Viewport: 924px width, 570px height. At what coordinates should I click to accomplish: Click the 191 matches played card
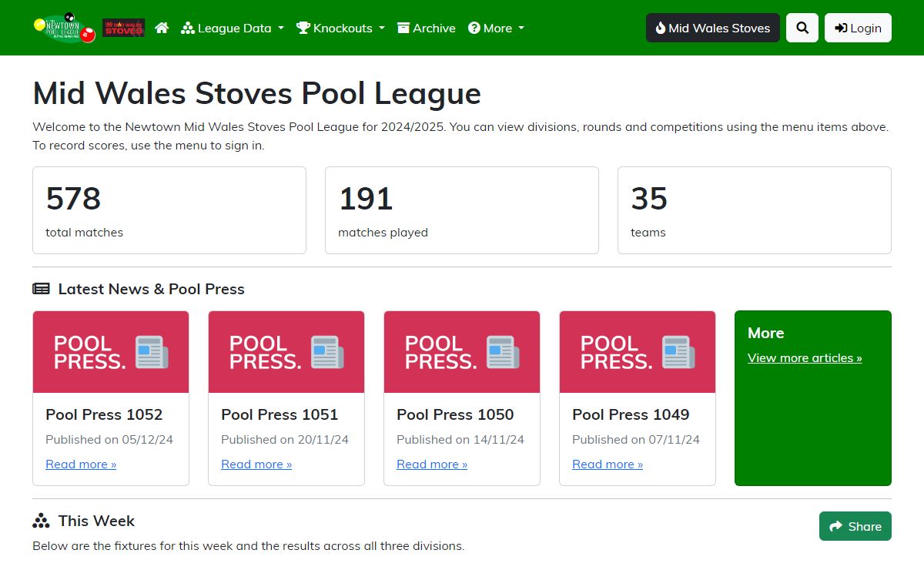click(462, 210)
